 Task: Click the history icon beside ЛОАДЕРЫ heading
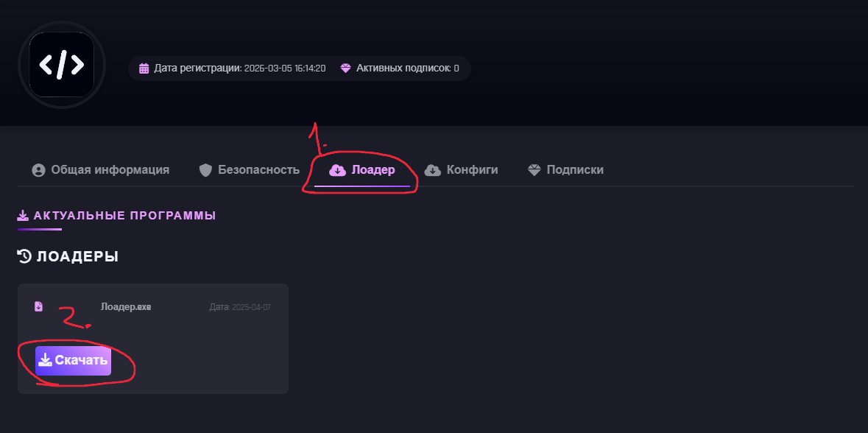pos(24,256)
